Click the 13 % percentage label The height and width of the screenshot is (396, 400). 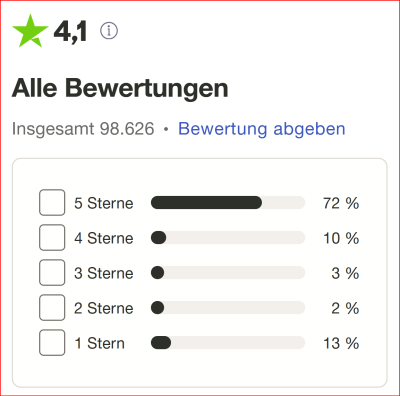(341, 343)
